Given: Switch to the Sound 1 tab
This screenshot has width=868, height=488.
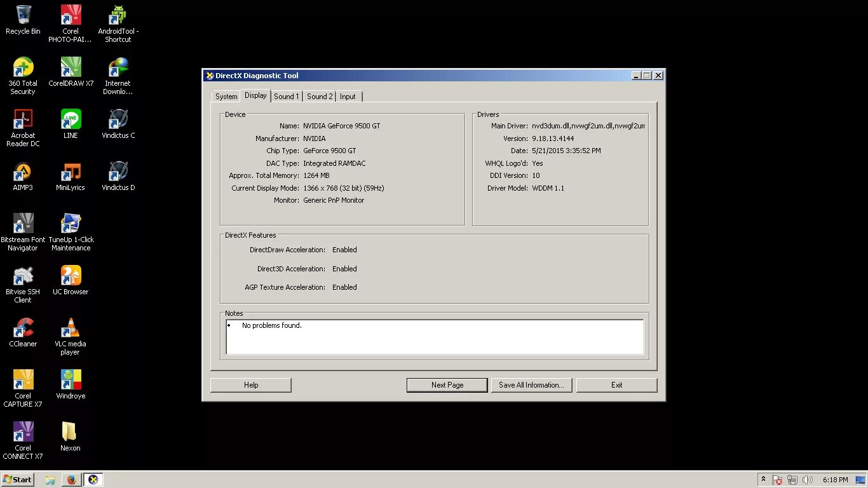Looking at the screenshot, I should (287, 97).
